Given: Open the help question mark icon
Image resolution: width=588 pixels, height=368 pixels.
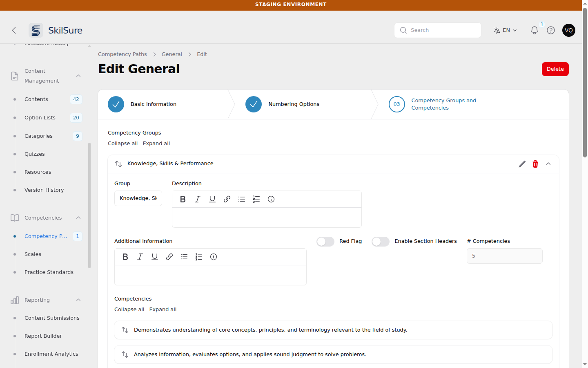Looking at the screenshot, I should [551, 30].
